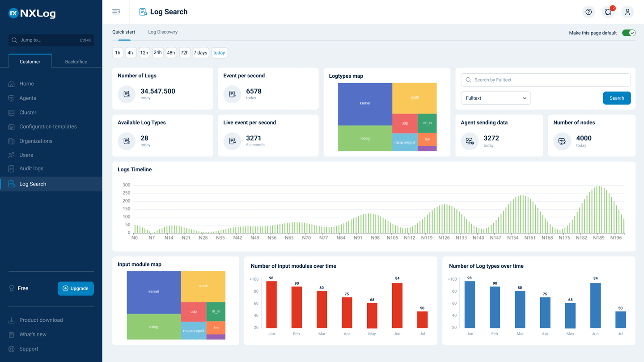Click the 4000 nodes value
The height and width of the screenshot is (362, 644).
[x=584, y=138]
